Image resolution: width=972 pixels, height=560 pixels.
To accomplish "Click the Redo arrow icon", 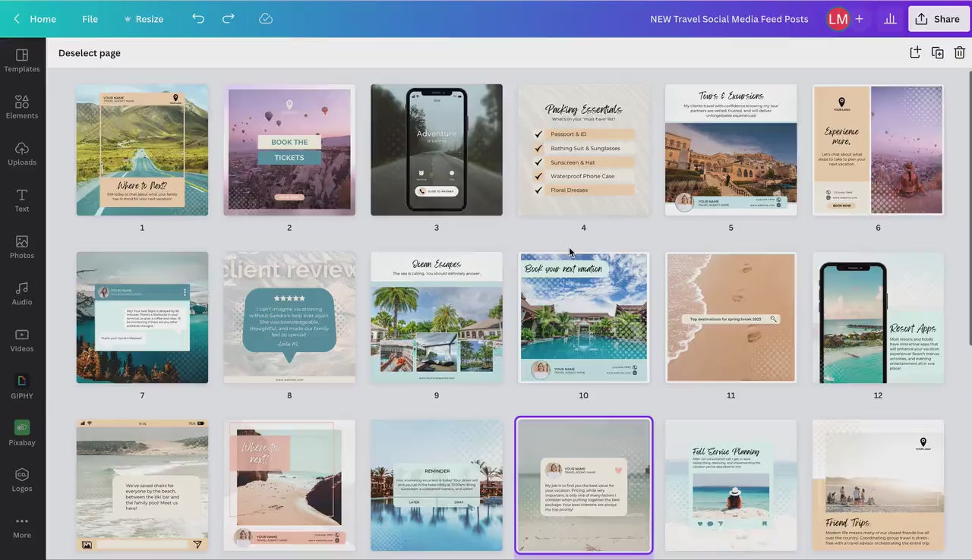I will (x=228, y=19).
